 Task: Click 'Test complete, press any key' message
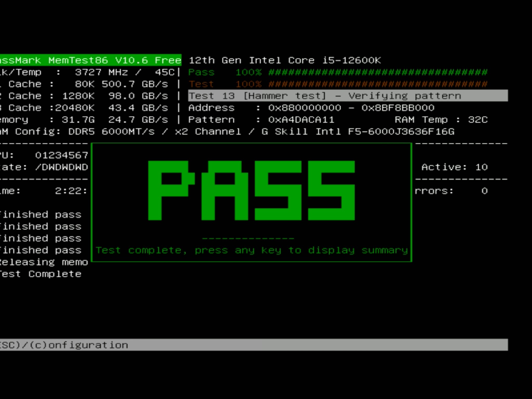click(x=251, y=250)
